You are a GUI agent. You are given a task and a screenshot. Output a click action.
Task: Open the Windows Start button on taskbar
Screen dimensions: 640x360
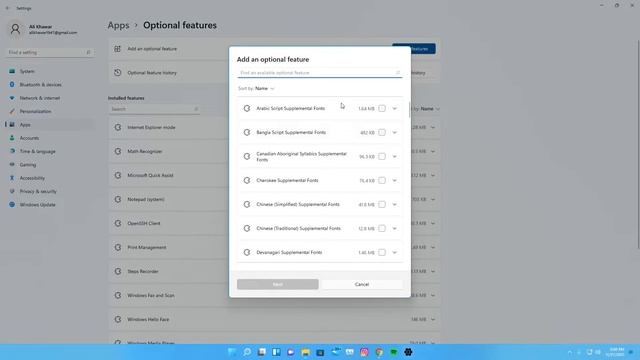[232, 352]
